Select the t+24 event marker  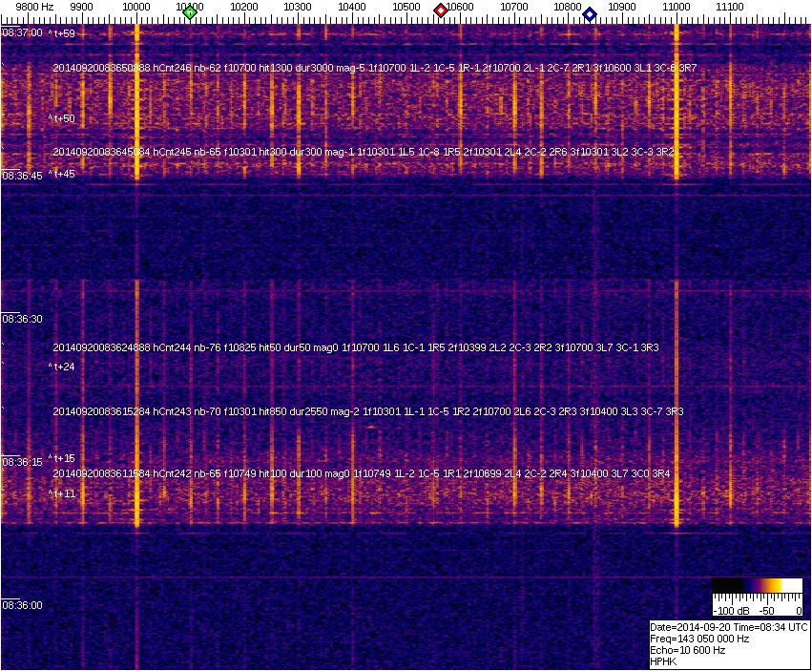pyautogui.click(x=64, y=367)
